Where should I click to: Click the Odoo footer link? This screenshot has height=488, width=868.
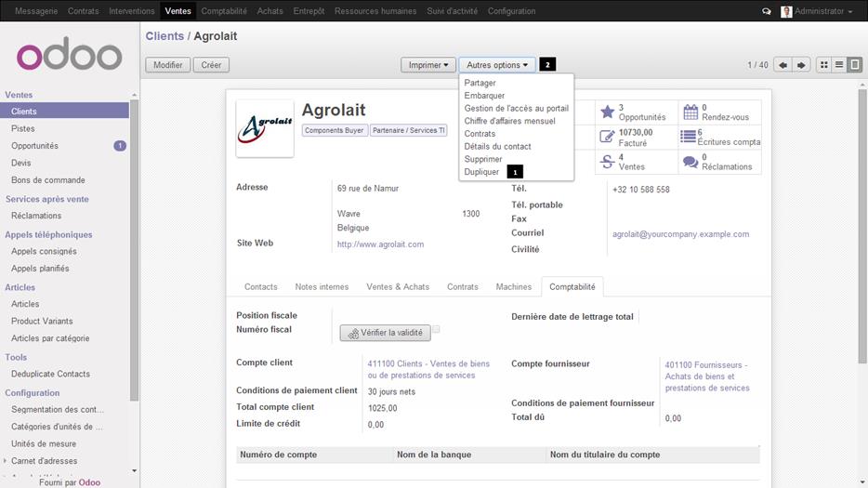(x=89, y=482)
